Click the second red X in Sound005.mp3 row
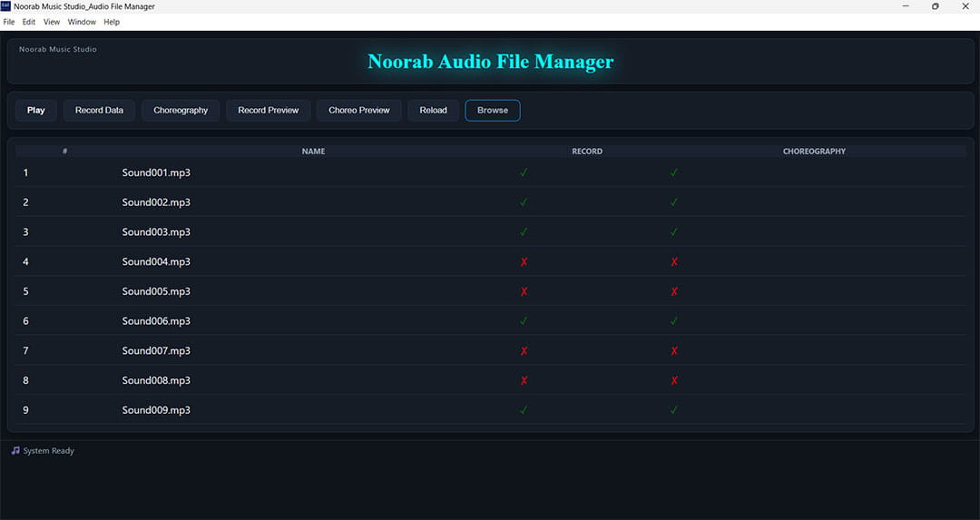 [673, 291]
